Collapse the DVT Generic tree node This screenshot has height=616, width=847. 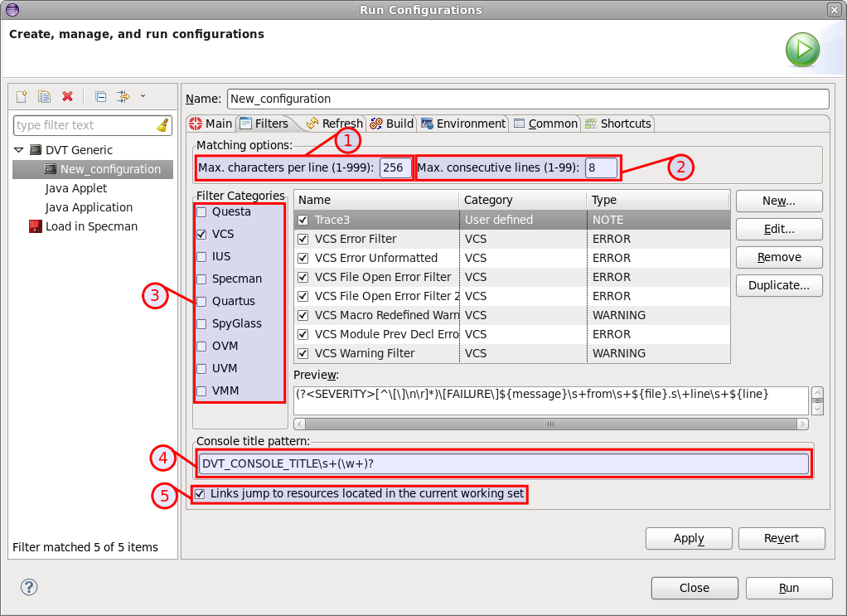click(x=19, y=149)
